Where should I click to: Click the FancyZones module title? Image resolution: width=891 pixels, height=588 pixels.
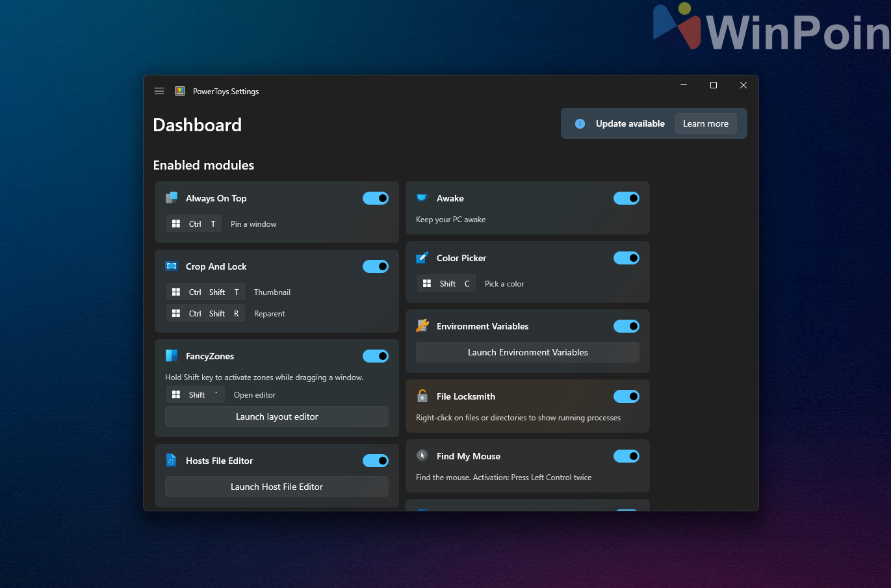[210, 356]
